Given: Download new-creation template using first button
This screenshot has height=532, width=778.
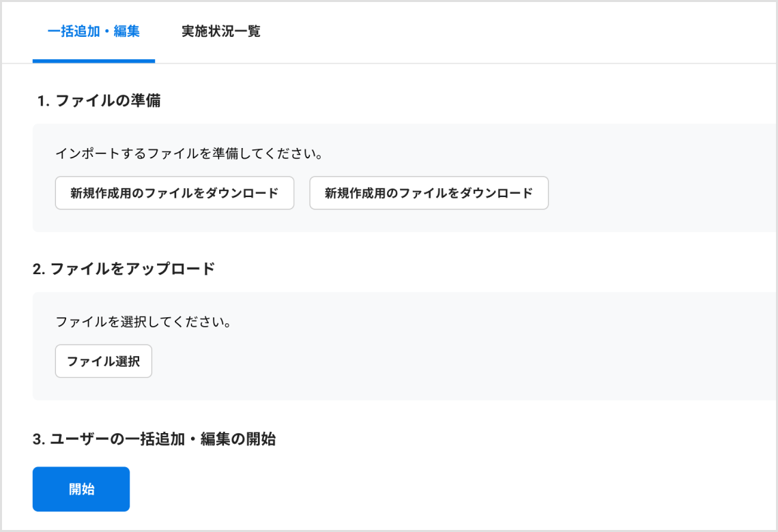Looking at the screenshot, I should pyautogui.click(x=175, y=193).
